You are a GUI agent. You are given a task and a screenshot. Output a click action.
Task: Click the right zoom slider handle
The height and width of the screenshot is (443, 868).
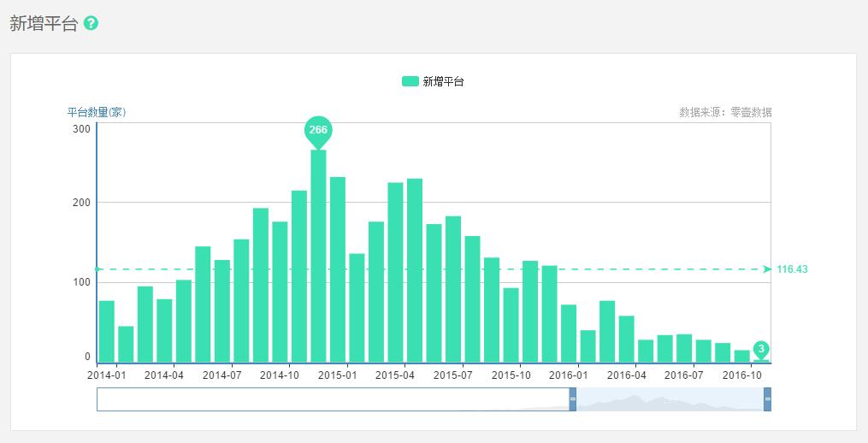pyautogui.click(x=767, y=399)
